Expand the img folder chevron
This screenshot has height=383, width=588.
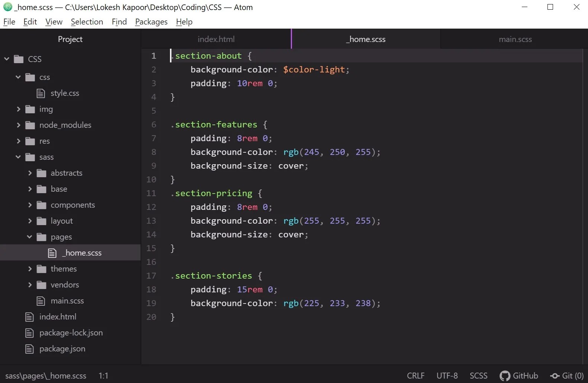pos(19,109)
